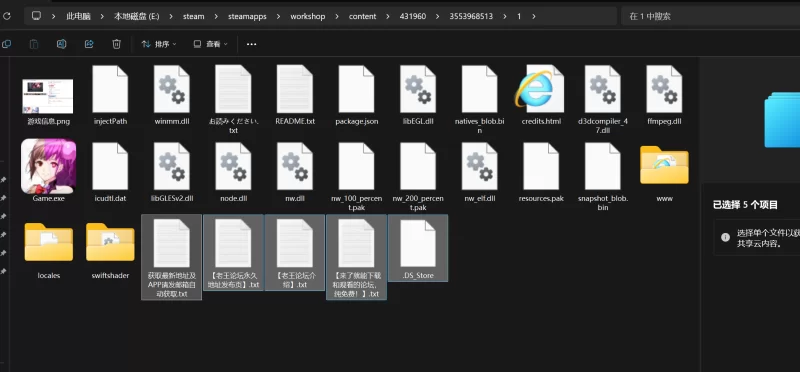This screenshot has height=372, width=800.
Task: Select the nw_100_percent.pak file
Action: click(x=357, y=177)
